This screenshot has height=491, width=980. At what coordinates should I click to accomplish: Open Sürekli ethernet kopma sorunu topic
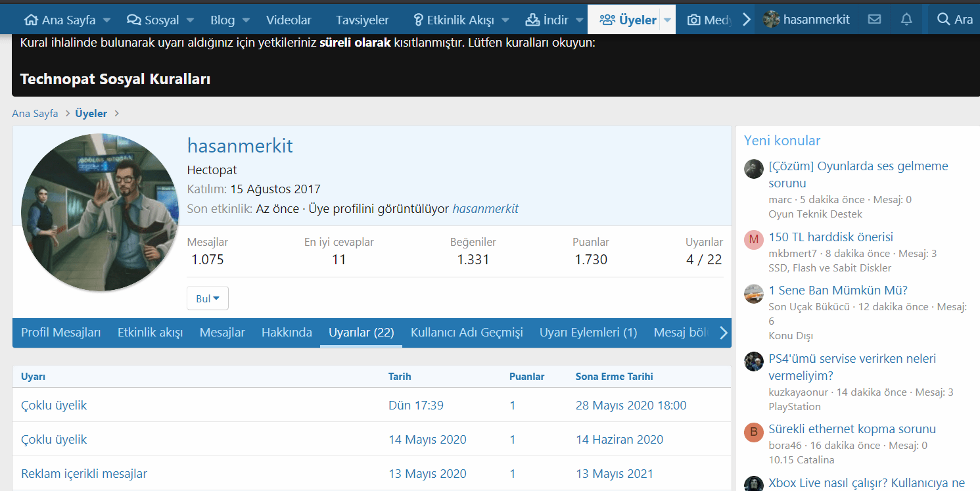[852, 429]
